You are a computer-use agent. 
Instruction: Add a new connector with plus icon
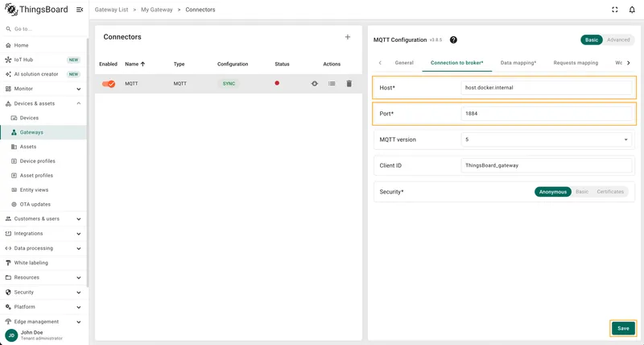[348, 37]
